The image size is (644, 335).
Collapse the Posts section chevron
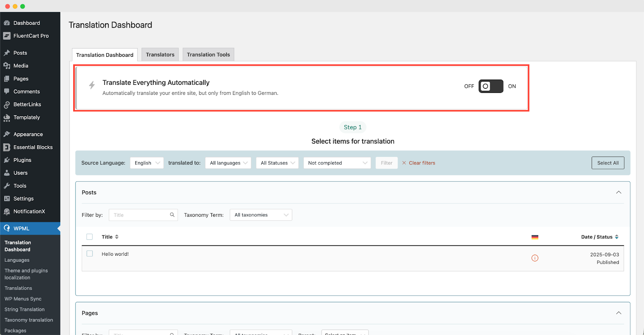coord(618,193)
